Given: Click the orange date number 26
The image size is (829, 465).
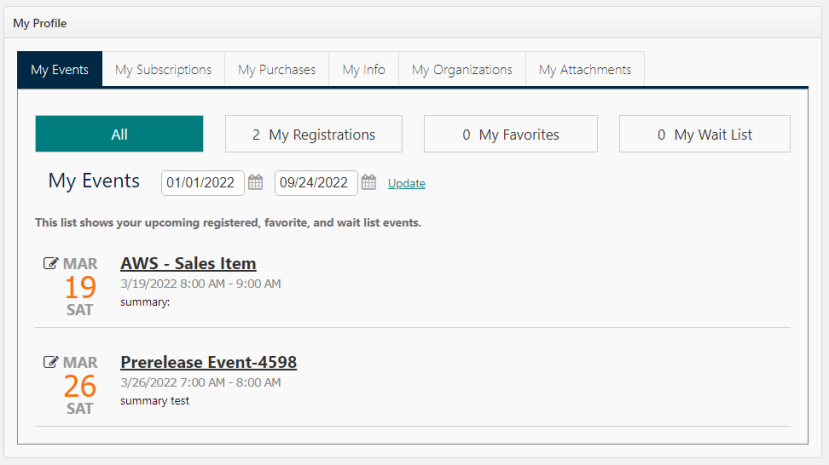Looking at the screenshot, I should tap(80, 386).
